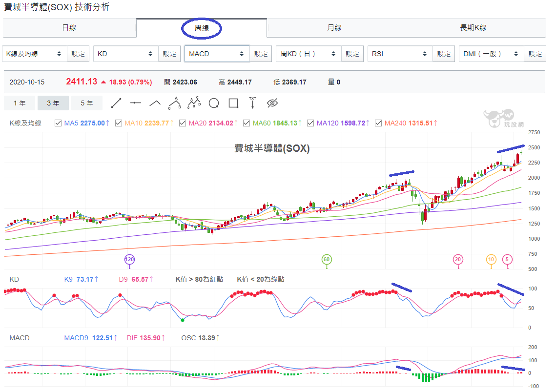Open the KD indicator dropdown

pyautogui.click(x=126, y=54)
